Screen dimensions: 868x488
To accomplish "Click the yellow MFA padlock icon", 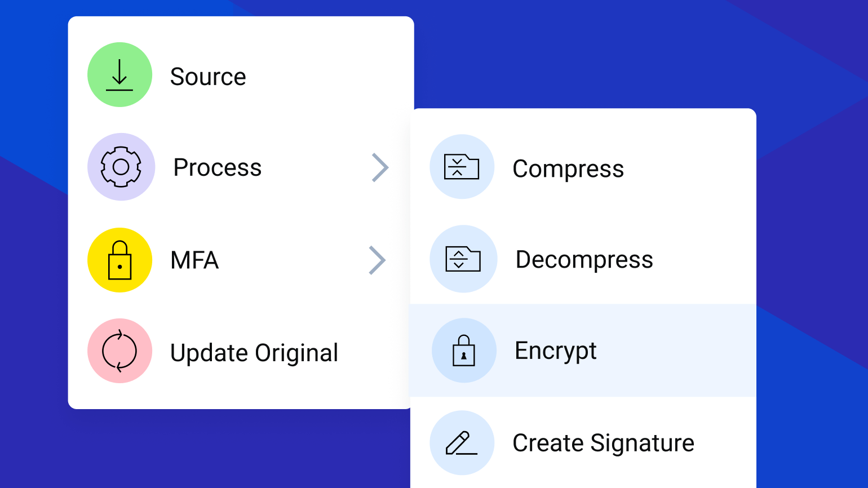I will point(119,260).
